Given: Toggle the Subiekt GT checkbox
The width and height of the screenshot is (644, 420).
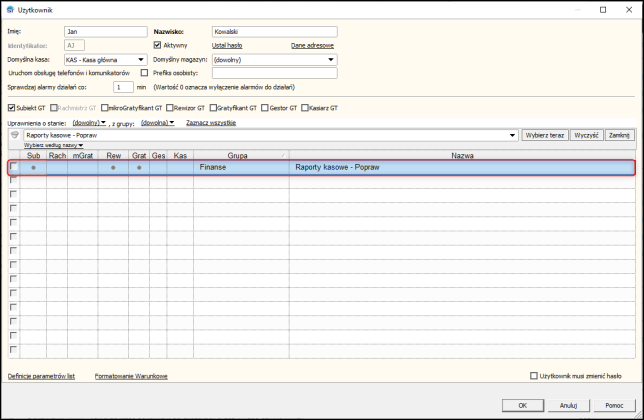Looking at the screenshot, I should coord(12,108).
